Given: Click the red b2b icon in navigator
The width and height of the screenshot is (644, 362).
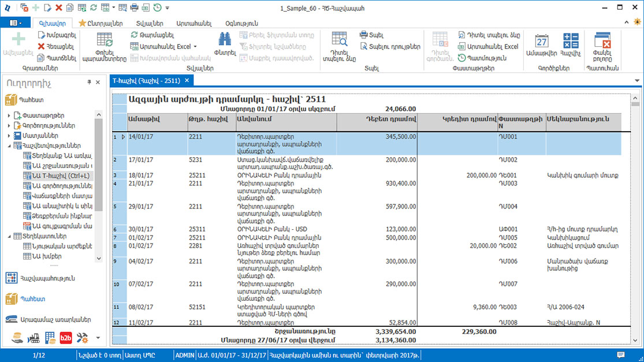Looking at the screenshot, I should (x=66, y=337).
